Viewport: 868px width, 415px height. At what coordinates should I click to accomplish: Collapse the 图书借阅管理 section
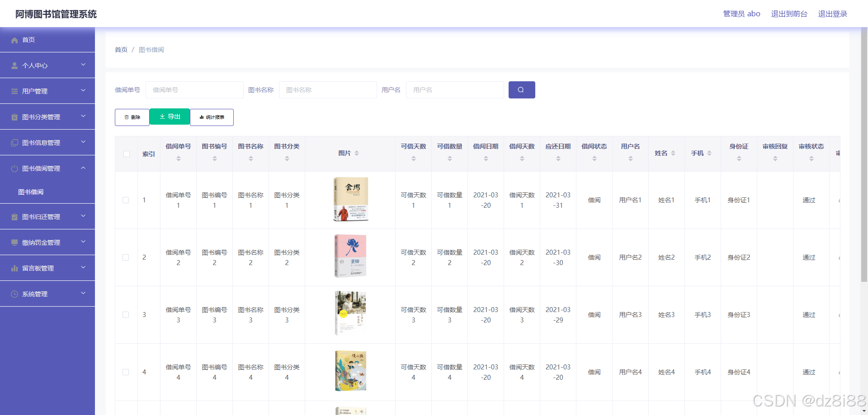pyautogui.click(x=47, y=168)
